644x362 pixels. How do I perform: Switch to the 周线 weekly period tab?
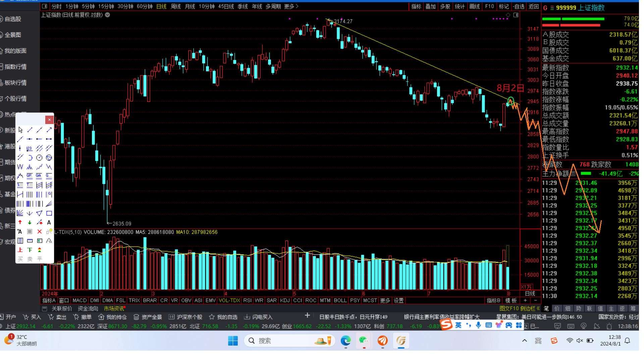coord(175,6)
